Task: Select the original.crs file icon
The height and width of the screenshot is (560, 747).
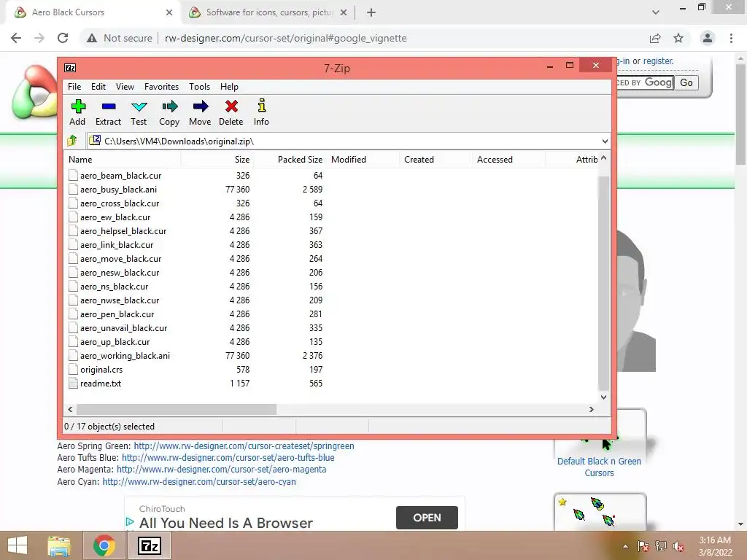Action: tap(73, 369)
